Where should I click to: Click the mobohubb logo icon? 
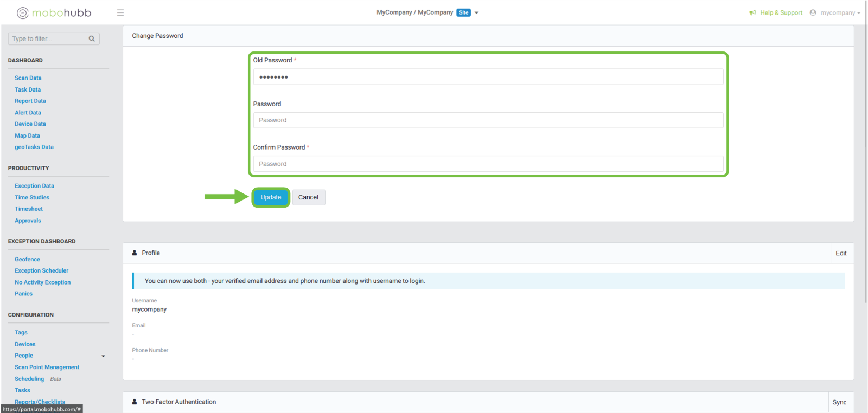coord(23,13)
